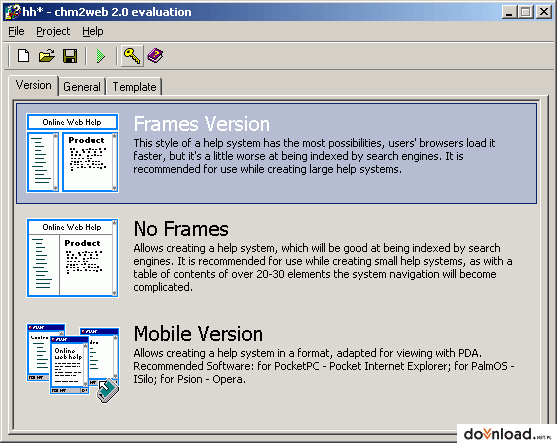557x443 pixels.
Task: Minimize the chm2web window
Action: click(x=509, y=12)
